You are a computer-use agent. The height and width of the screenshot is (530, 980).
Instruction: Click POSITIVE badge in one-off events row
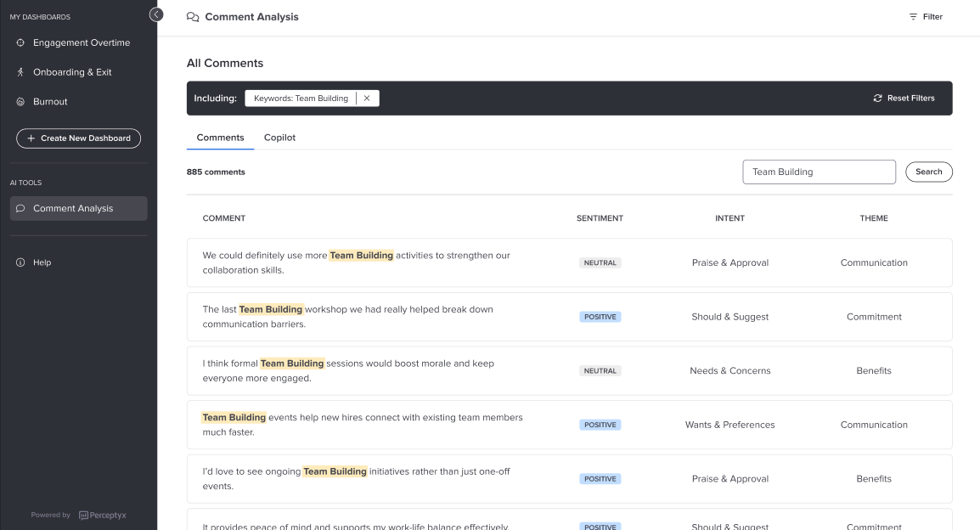pyautogui.click(x=600, y=479)
